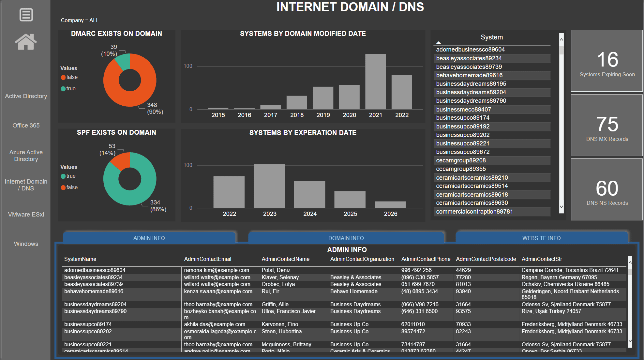644x360 pixels.
Task: Click DNS NS Records card
Action: click(x=607, y=189)
